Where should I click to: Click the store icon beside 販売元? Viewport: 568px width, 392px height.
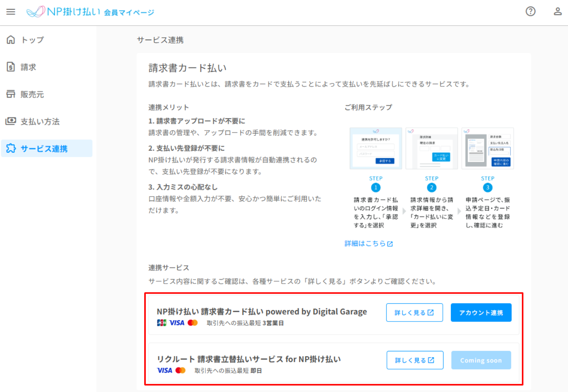point(11,94)
